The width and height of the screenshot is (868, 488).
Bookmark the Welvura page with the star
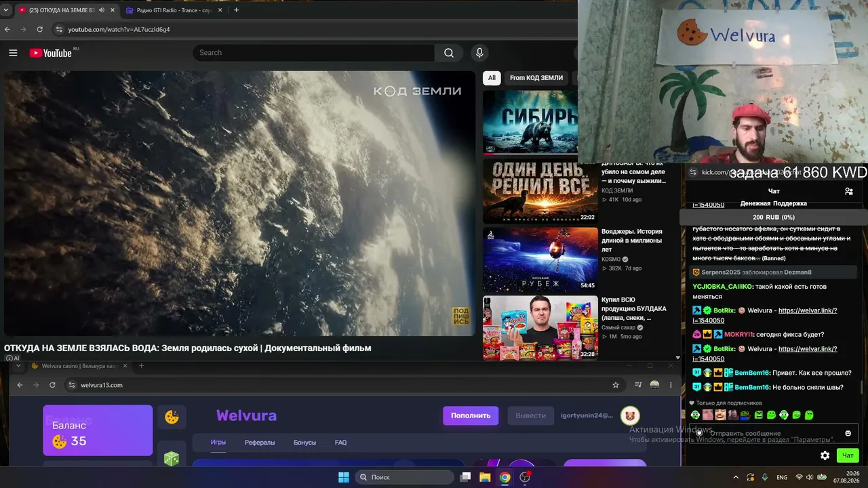[616, 385]
